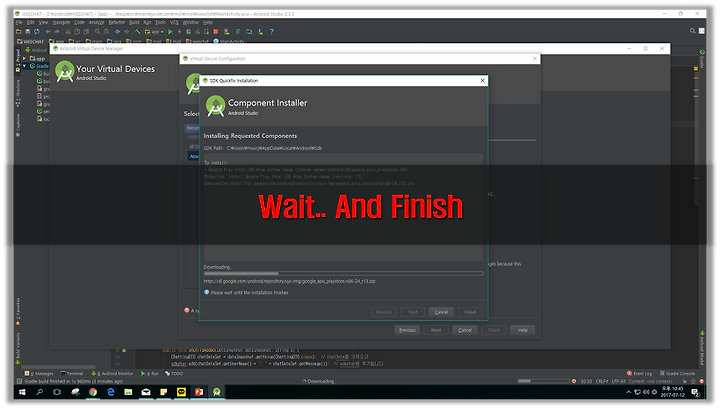Click the download progress bar in installer
The width and height of the screenshot is (720, 409).
pos(343,274)
